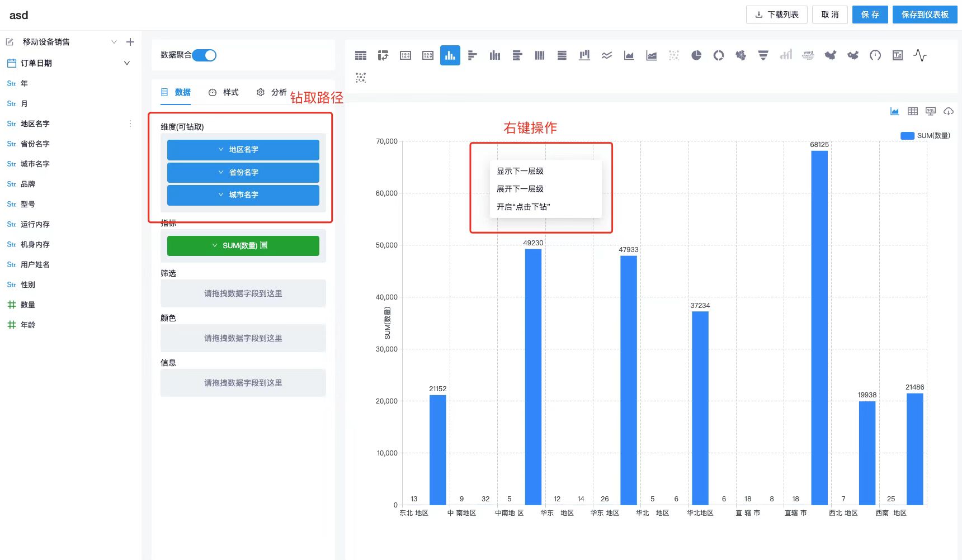Click the 保存到仪表板 button
This screenshot has width=962, height=560.
[x=925, y=15]
